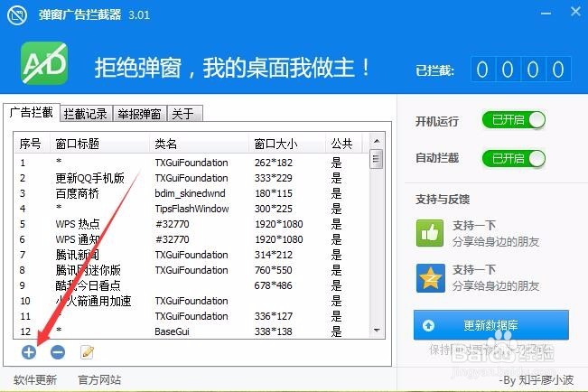Select row 3 百度商桥
This screenshot has height=392, width=588.
click(191, 193)
